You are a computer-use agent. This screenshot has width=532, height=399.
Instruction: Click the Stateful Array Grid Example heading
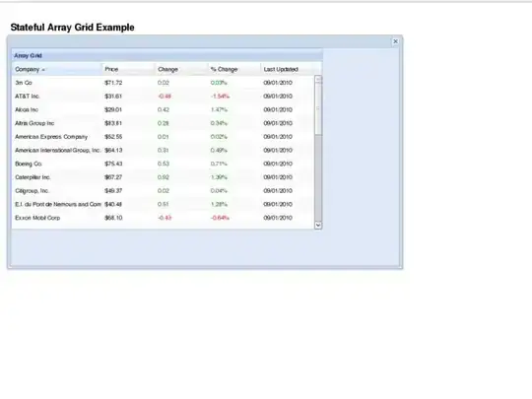pos(72,28)
